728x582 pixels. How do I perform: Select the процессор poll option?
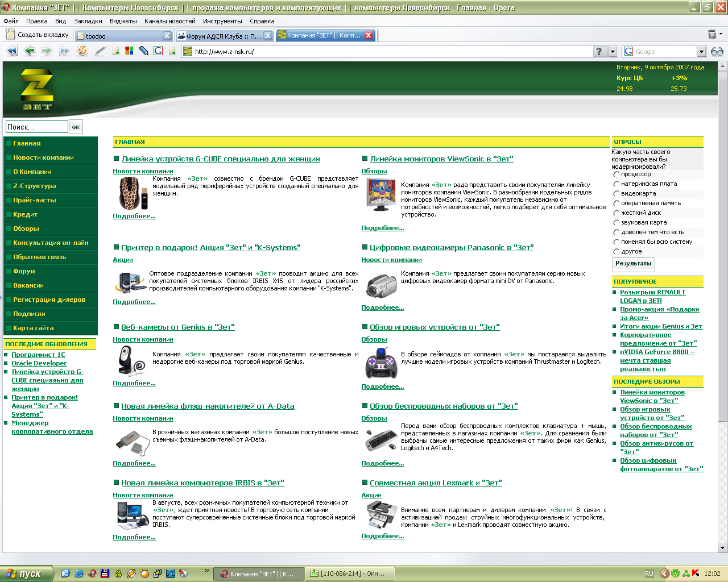coord(616,174)
